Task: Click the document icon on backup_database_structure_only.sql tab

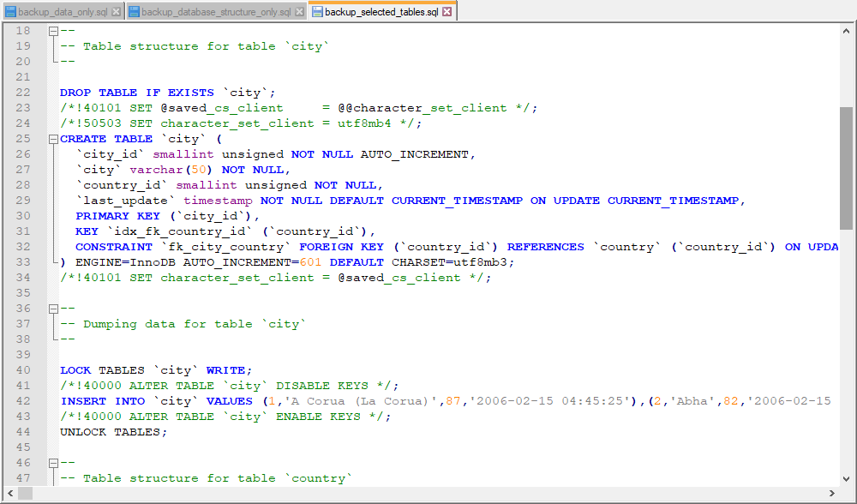Action: click(x=133, y=12)
